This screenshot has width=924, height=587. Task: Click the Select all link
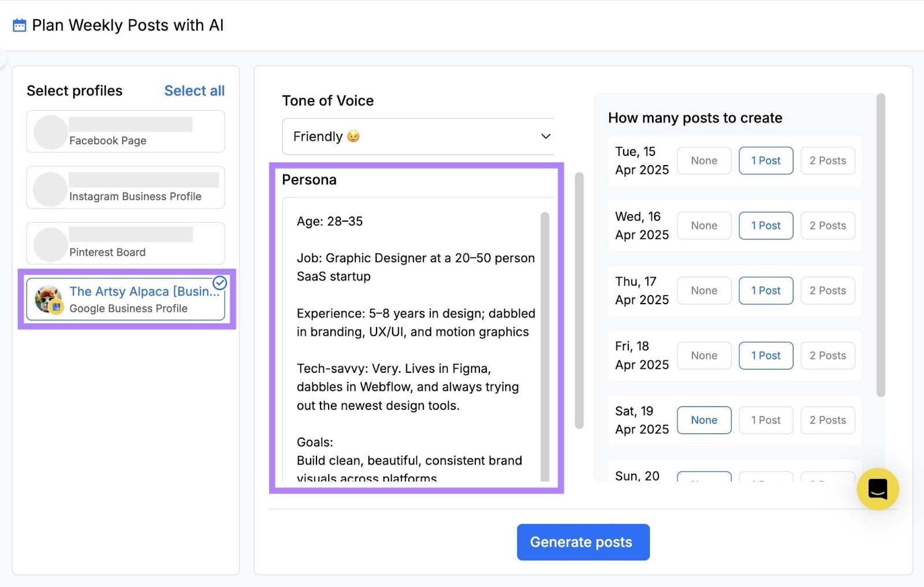click(194, 90)
